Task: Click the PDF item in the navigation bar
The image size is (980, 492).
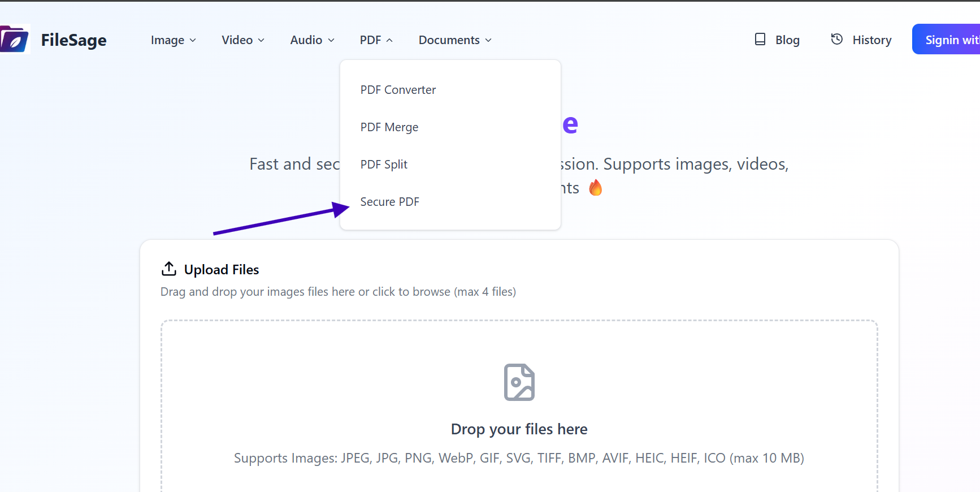Action: click(370, 40)
